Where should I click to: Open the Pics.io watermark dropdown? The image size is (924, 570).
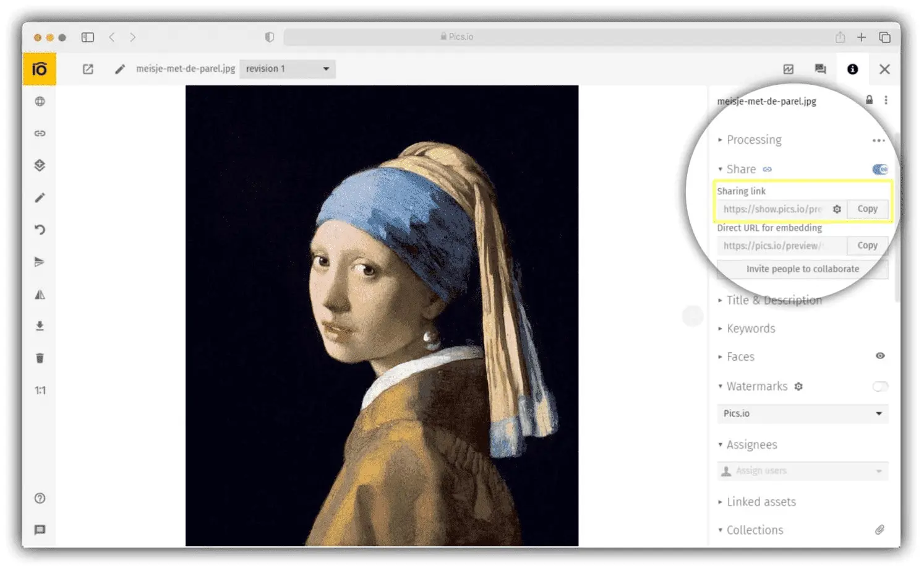803,413
